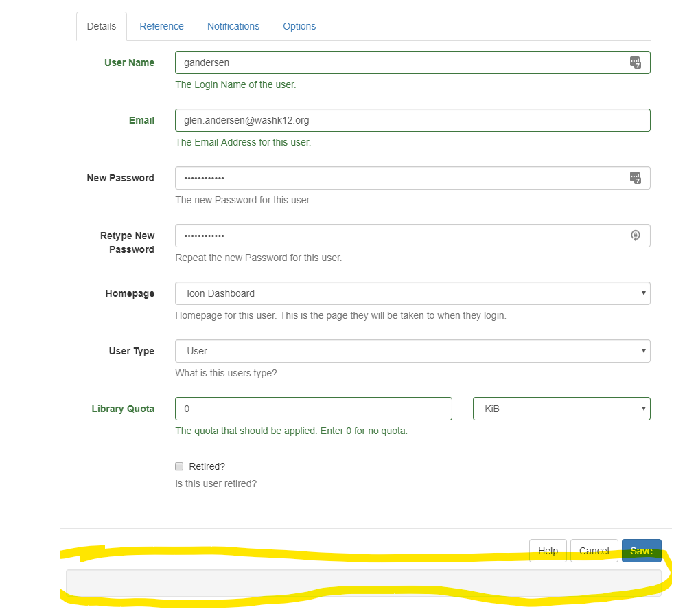Viewport: 674px width, 616px height.
Task: Click the 'New Password' field label
Action: point(120,178)
